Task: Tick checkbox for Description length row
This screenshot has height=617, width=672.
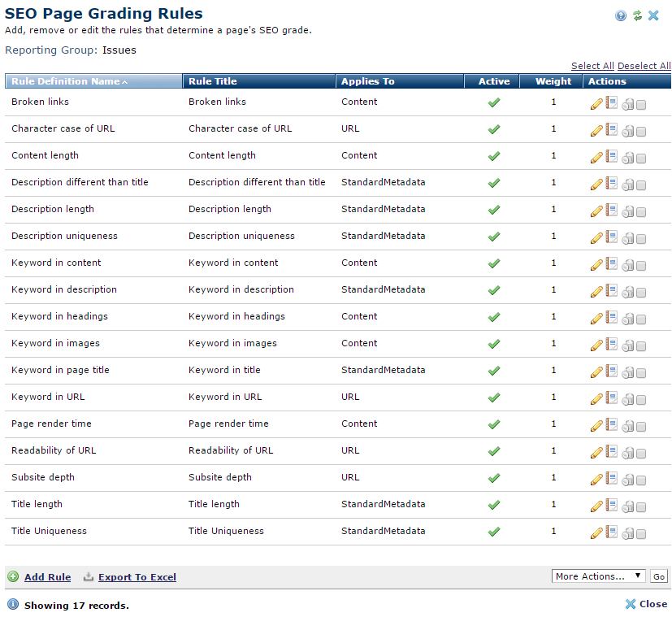Action: point(640,213)
